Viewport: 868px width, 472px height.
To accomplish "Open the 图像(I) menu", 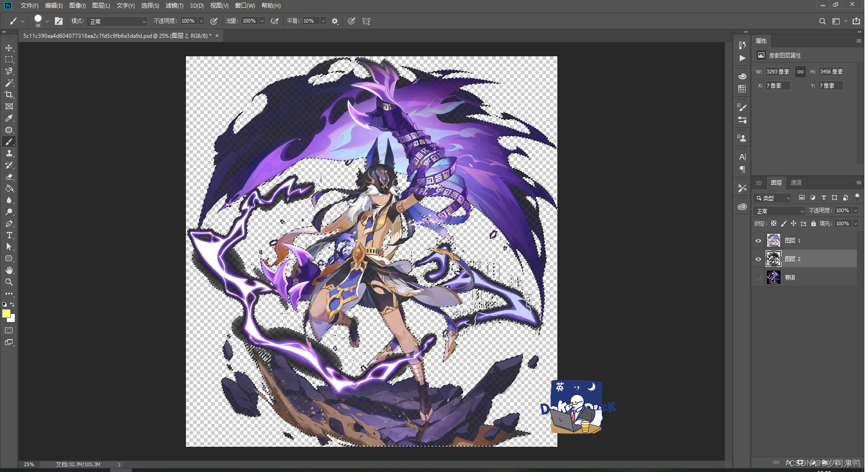I will point(77,5).
